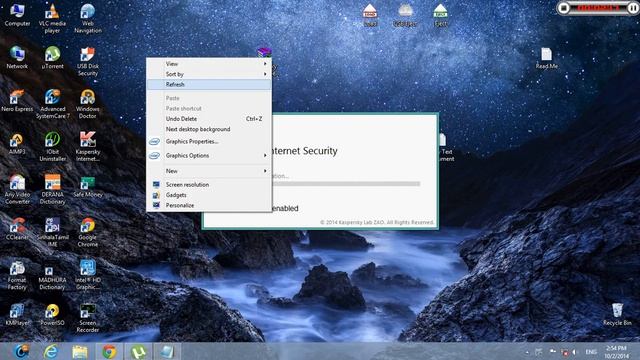Viewport: 640px width, 360px height.
Task: Launch CCleaner from the desktop
Action: click(17, 229)
